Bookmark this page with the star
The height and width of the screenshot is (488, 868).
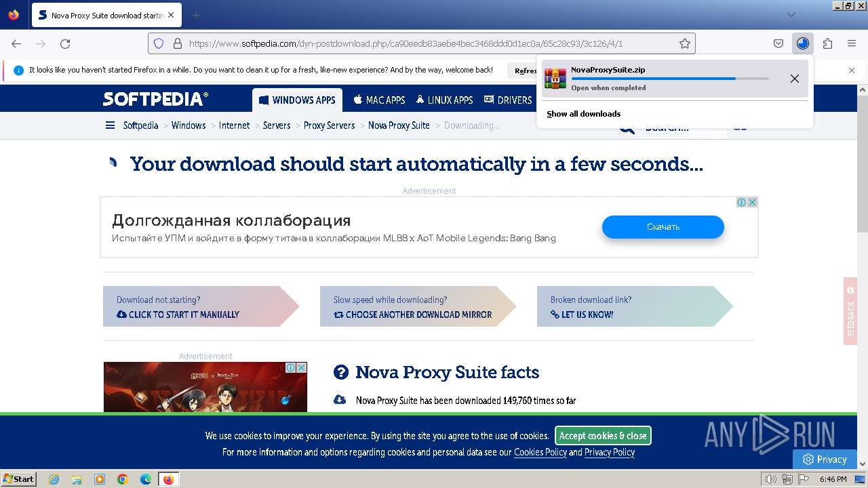(685, 43)
